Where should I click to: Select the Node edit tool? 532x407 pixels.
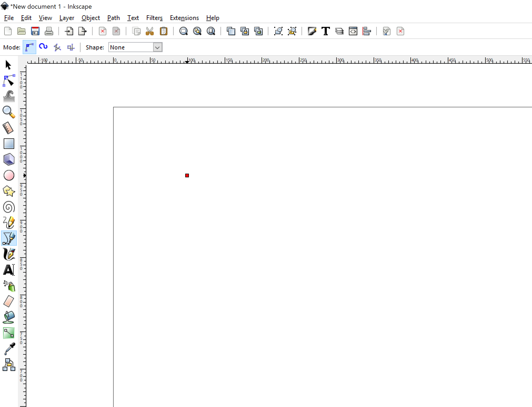tap(9, 81)
